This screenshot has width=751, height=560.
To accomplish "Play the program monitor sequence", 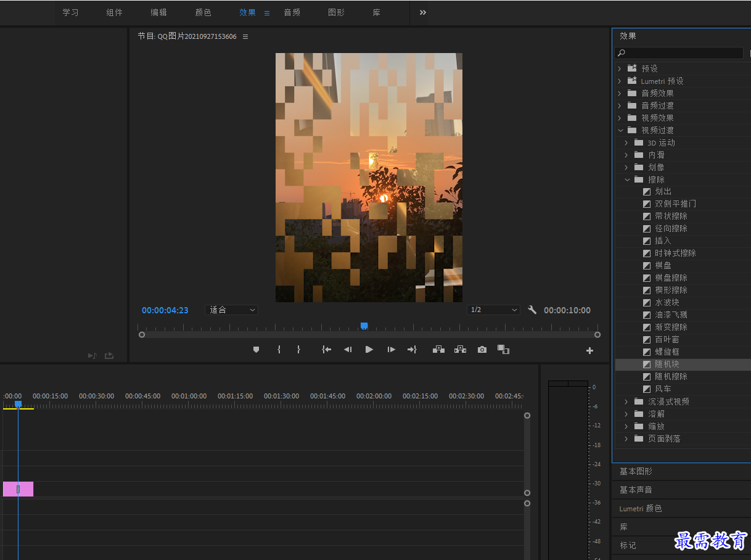I will click(369, 350).
